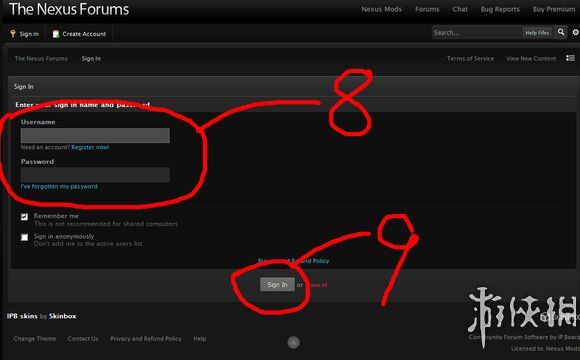Open View New Content link
The image size is (580, 360).
[x=531, y=58]
